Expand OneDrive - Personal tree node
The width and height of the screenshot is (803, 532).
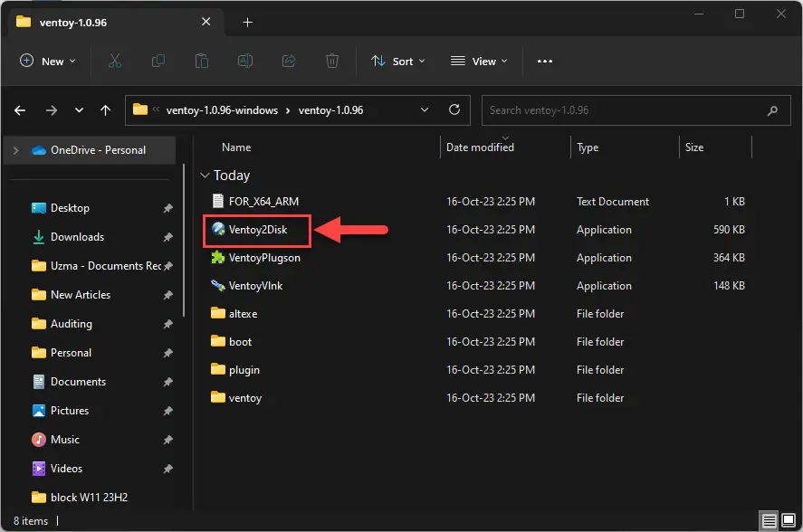tap(16, 150)
